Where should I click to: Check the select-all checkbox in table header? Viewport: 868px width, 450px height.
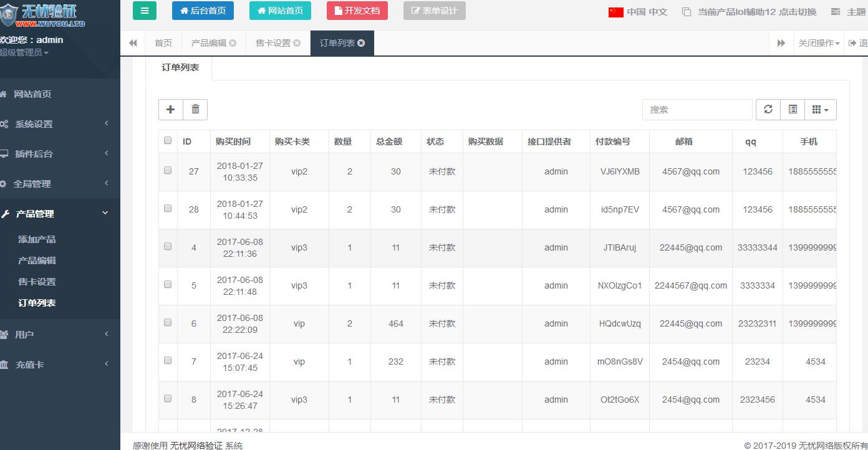pos(168,141)
